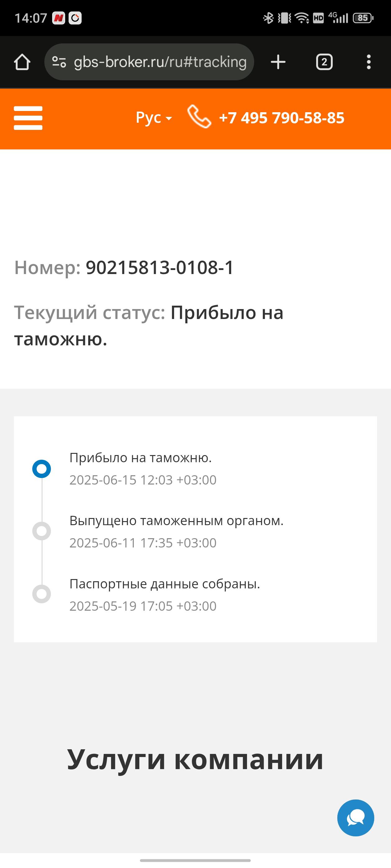Select the "Выпущено таможенным органом" timeline marker

42,531
